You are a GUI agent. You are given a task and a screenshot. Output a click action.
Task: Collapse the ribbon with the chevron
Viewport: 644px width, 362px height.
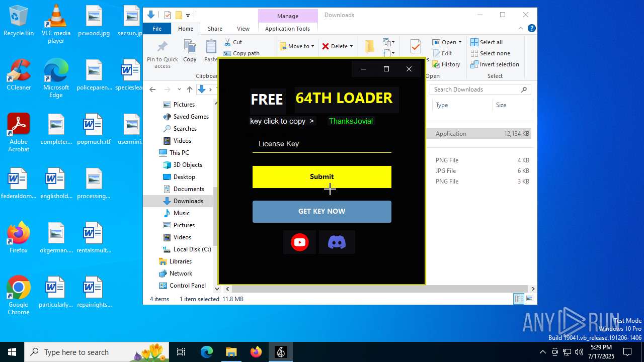point(521,29)
